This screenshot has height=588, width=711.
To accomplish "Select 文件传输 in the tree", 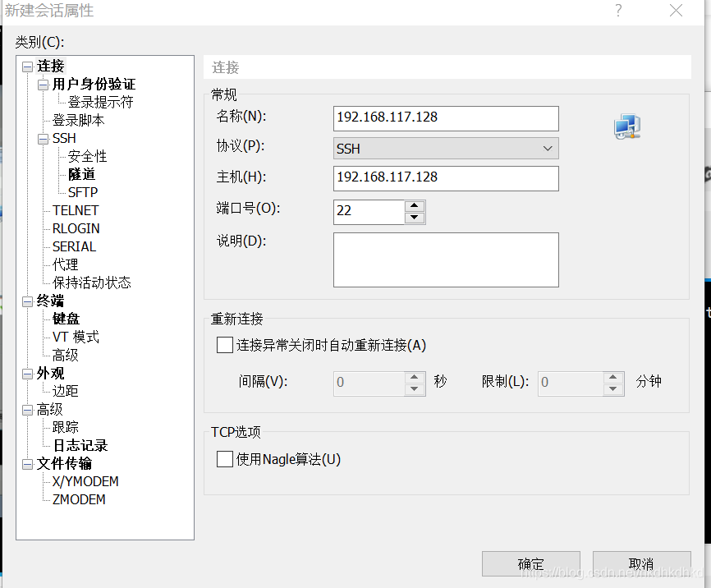I will click(x=64, y=464).
